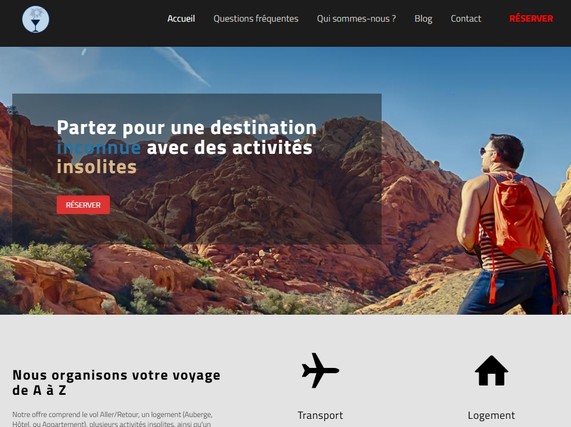Click the airplane Transport icon
Viewport: 571px width, 427px height.
tap(320, 370)
